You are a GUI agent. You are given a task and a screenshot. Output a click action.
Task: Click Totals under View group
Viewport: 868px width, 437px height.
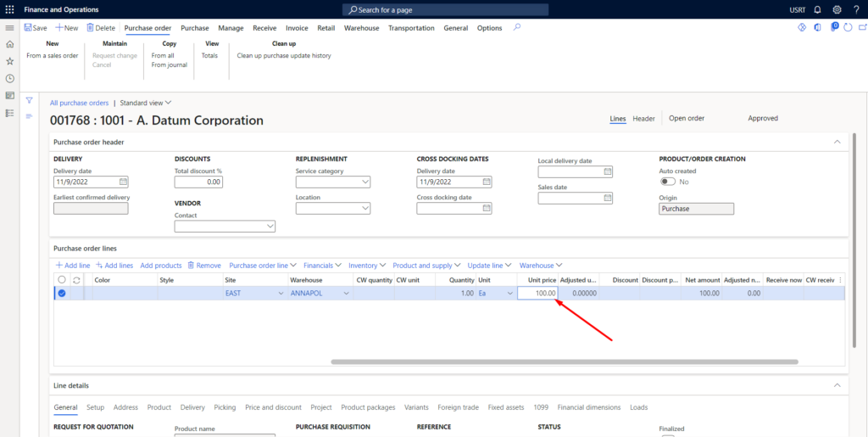[209, 55]
